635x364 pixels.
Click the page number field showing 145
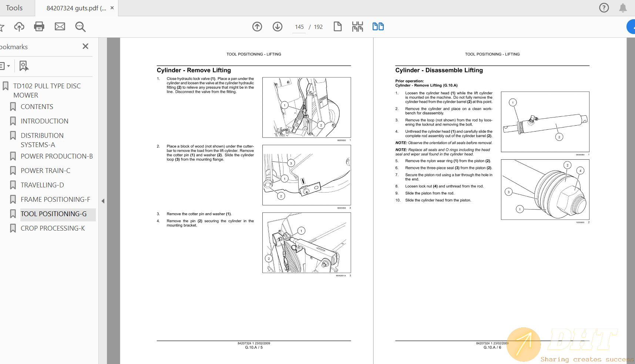coord(299,27)
